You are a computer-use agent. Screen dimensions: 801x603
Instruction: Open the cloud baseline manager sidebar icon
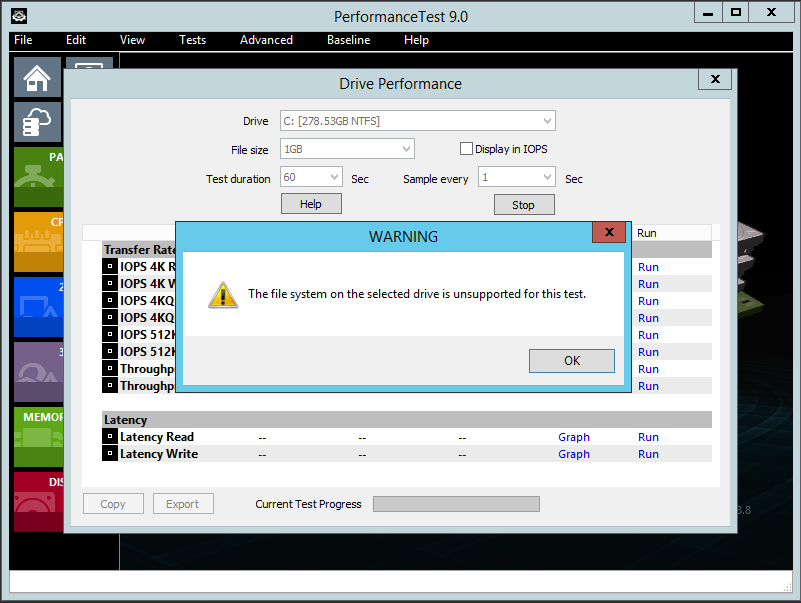tap(37, 122)
